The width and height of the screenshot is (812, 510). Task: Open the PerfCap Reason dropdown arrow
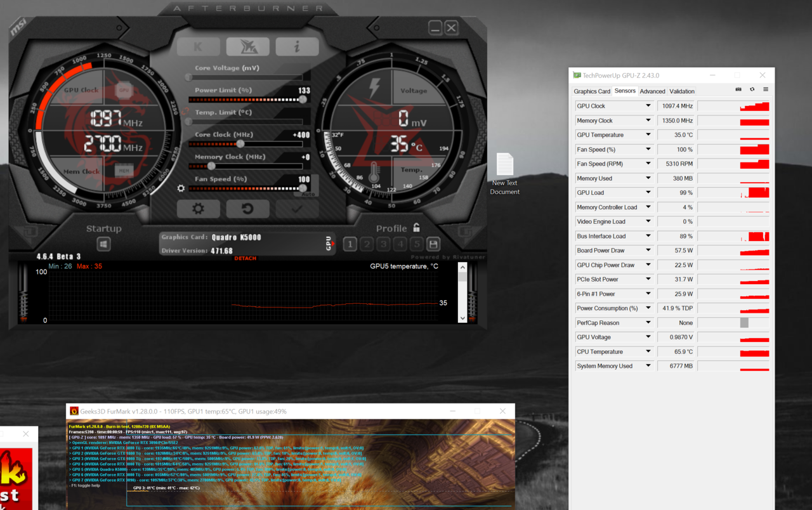click(648, 323)
